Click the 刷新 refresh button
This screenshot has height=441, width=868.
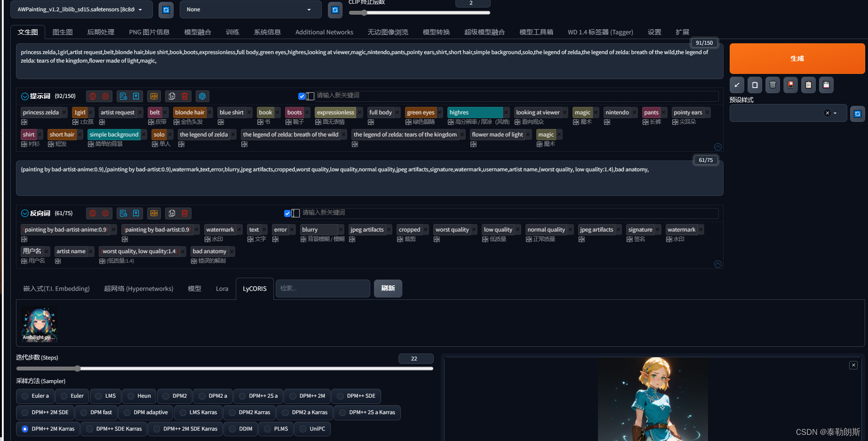[x=388, y=289]
